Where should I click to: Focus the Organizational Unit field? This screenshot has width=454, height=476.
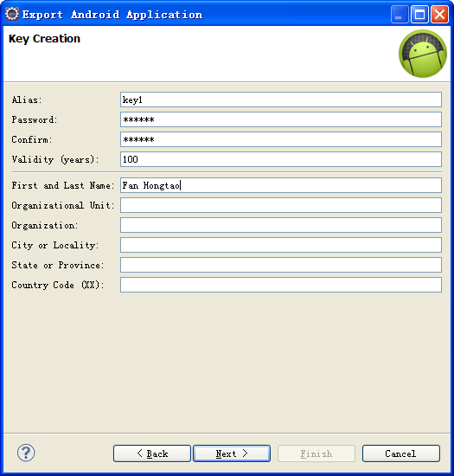tap(281, 205)
